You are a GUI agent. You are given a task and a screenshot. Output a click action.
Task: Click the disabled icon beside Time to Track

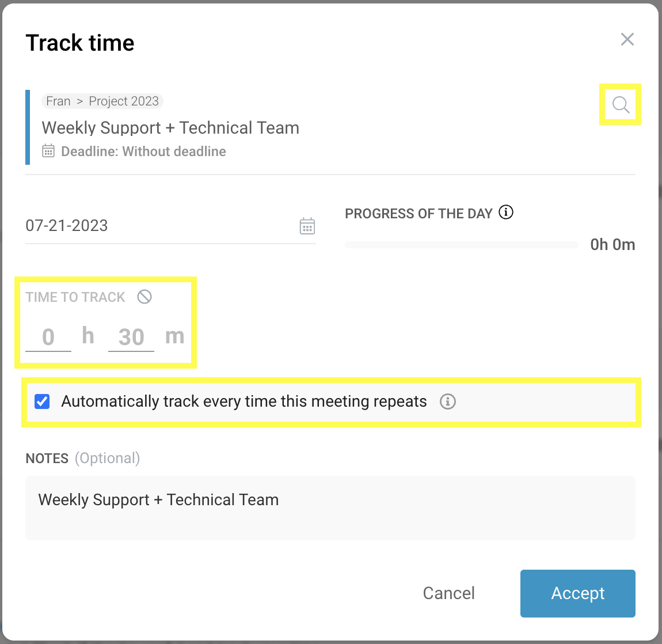click(x=144, y=297)
